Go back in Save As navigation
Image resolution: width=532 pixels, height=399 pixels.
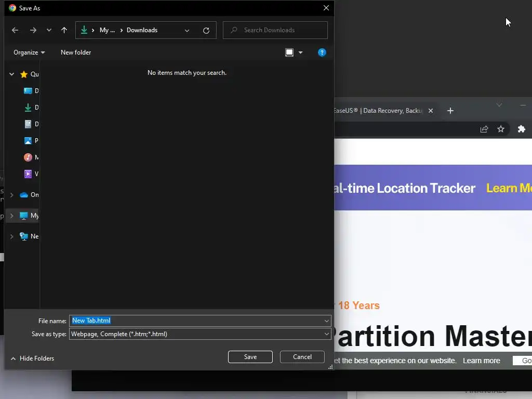(15, 30)
